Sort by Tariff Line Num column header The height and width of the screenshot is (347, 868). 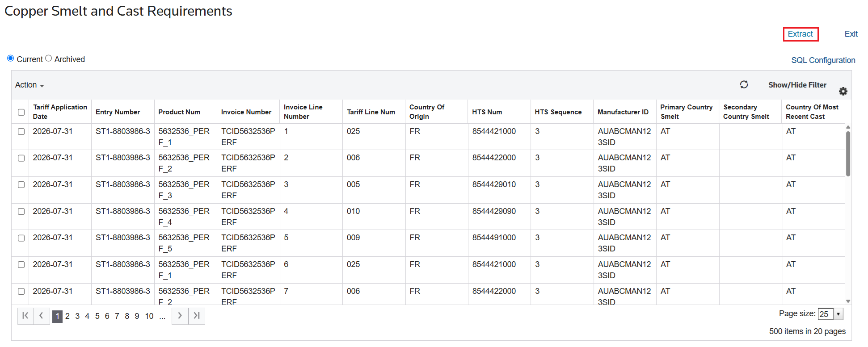click(x=371, y=112)
